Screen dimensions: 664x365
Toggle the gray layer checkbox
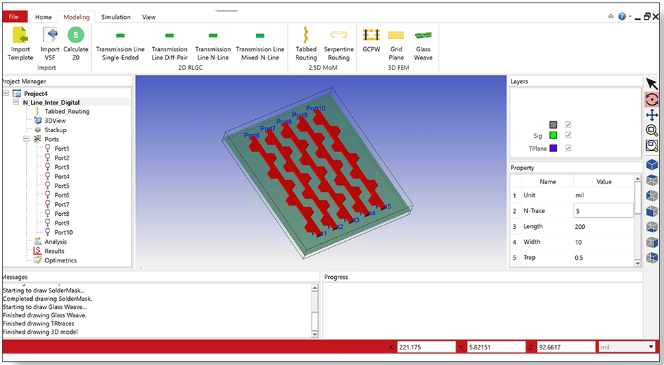coord(567,124)
